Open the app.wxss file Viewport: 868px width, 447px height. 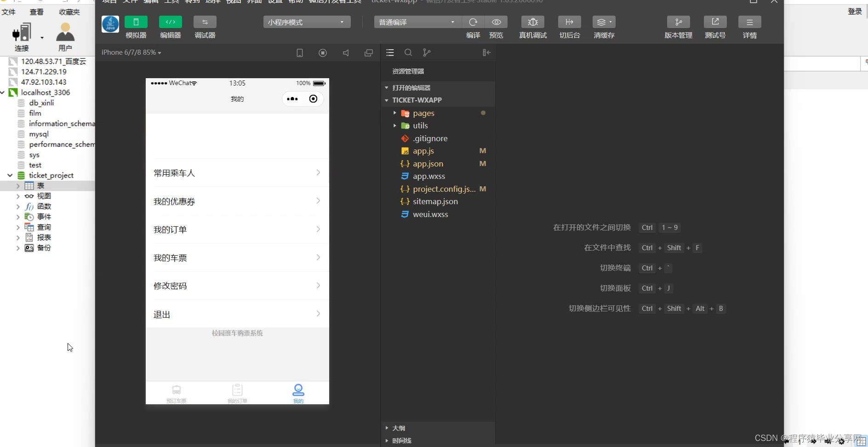pos(429,176)
